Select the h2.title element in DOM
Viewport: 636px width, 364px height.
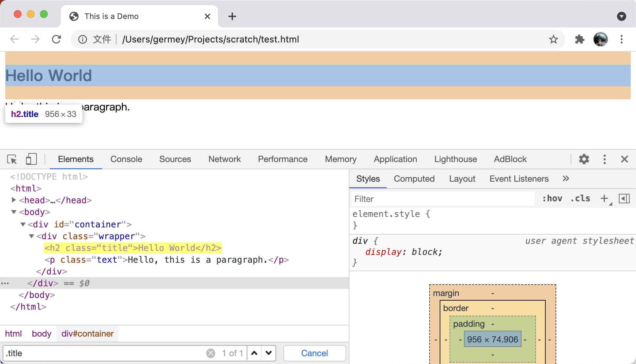[133, 248]
